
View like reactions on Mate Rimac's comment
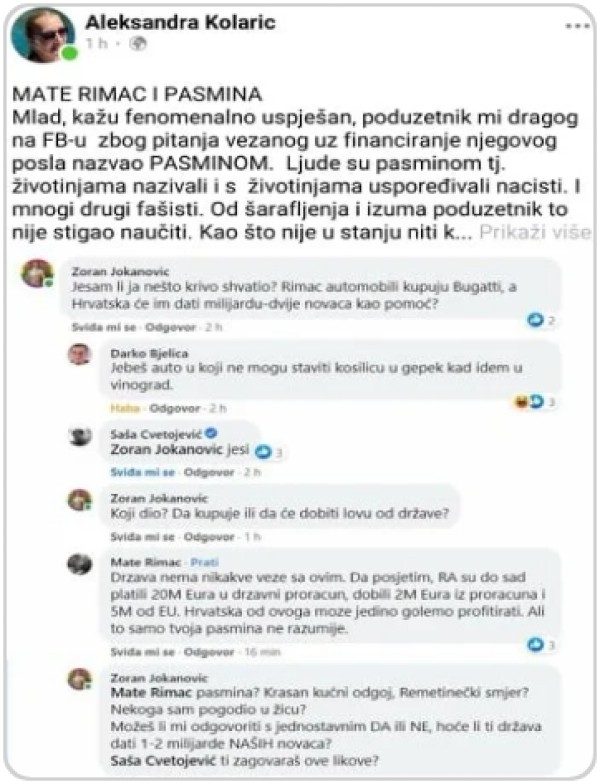542,645
